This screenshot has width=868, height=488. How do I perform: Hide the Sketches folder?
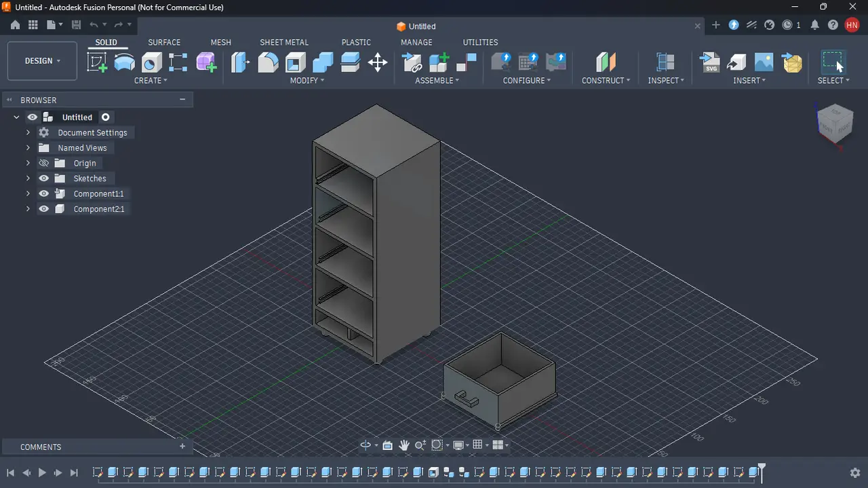click(44, 179)
